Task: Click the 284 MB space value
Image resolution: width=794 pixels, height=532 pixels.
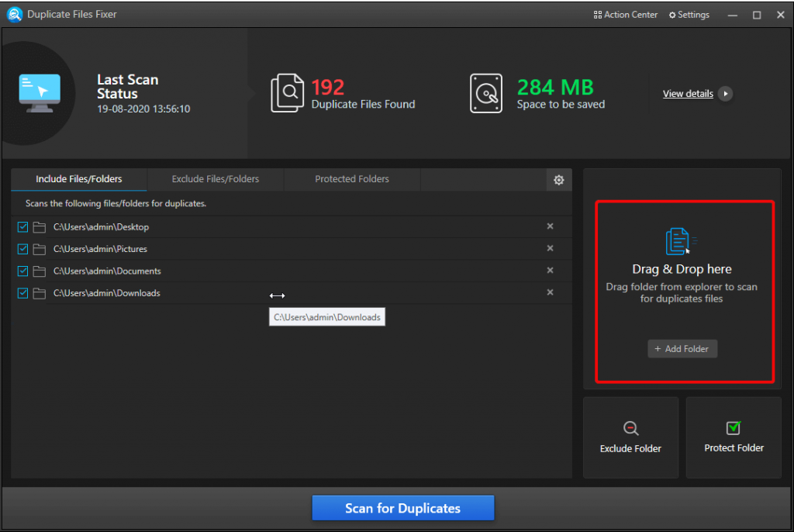Action: (x=555, y=88)
